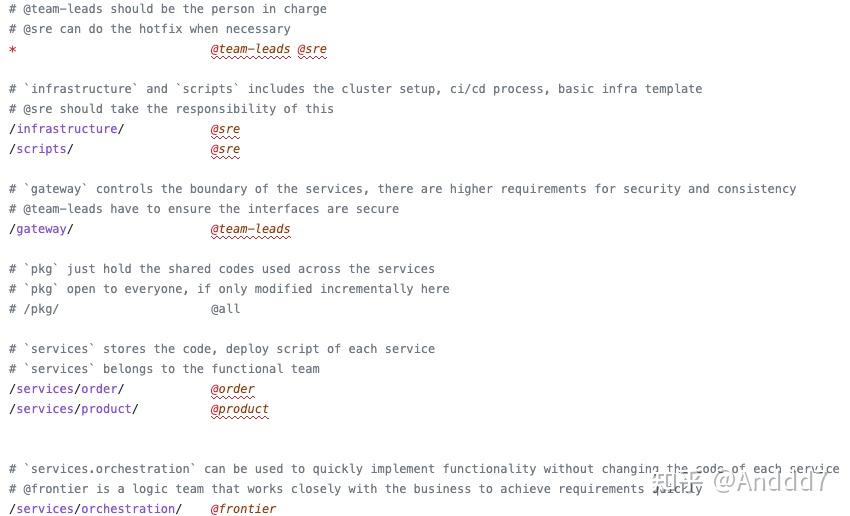Click the comment starting with `gateway` controls

pyautogui.click(x=402, y=189)
